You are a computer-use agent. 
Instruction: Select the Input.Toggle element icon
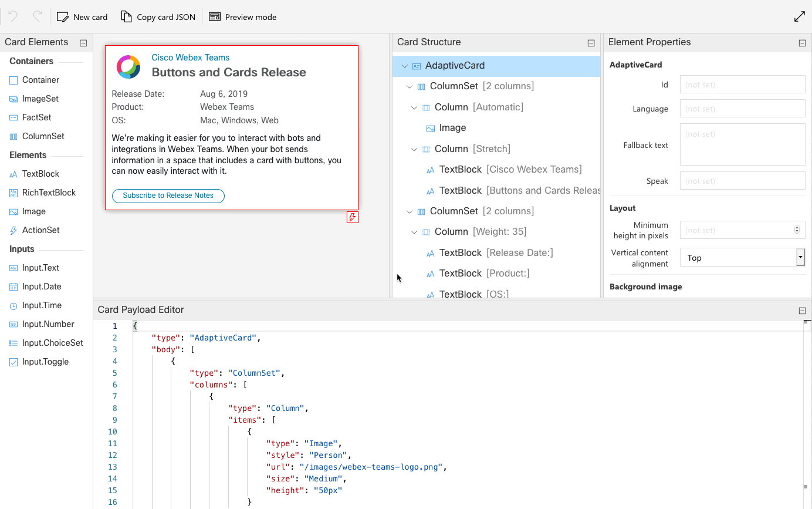tap(13, 362)
